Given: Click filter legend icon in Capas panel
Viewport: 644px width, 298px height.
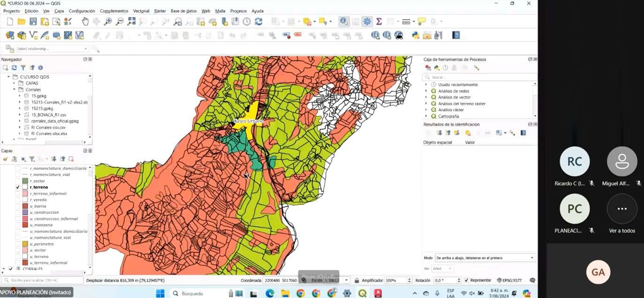Looking at the screenshot, I should [32, 159].
